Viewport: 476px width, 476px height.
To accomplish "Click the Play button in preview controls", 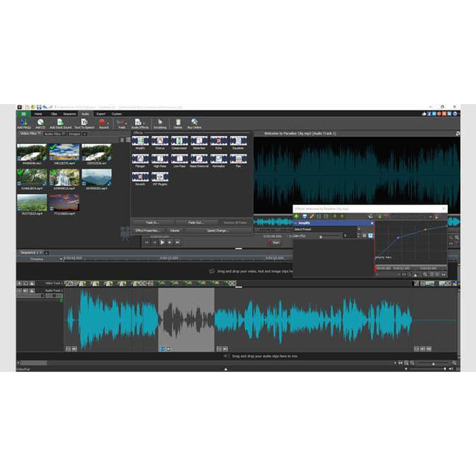I will [x=162, y=243].
